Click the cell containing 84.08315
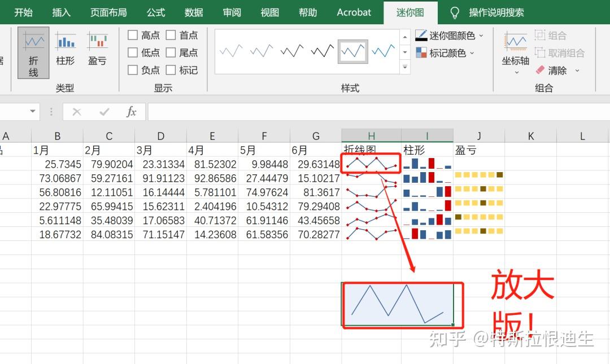 coord(109,235)
